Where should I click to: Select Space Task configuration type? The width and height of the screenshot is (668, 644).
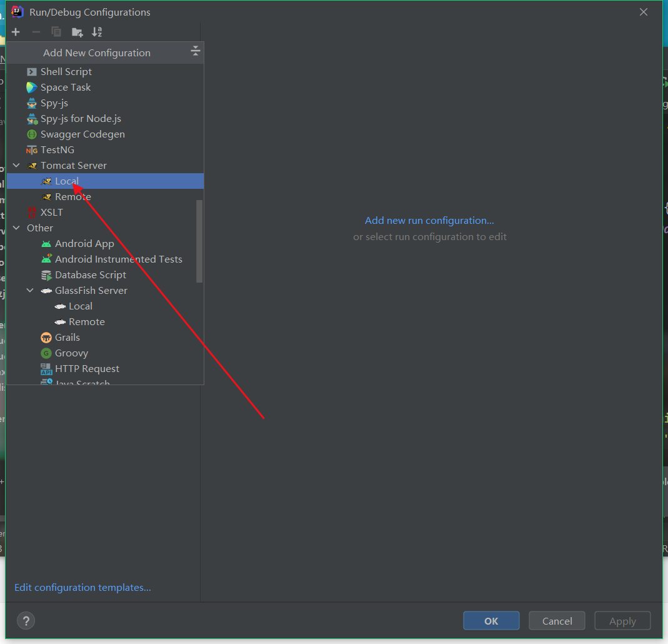[x=105, y=88]
